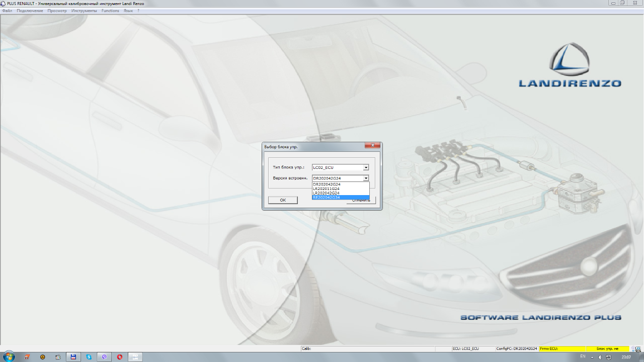
Task: Confirm selection with the OK button
Action: click(x=283, y=200)
